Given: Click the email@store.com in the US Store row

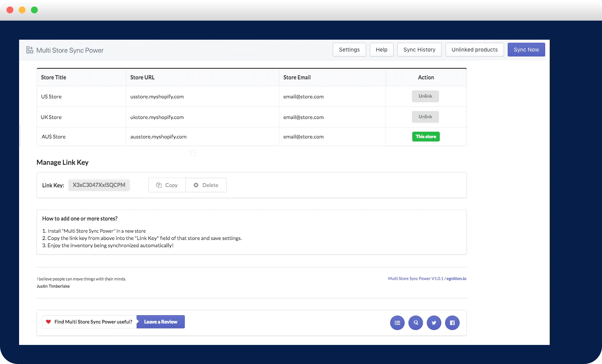Looking at the screenshot, I should (x=303, y=97).
